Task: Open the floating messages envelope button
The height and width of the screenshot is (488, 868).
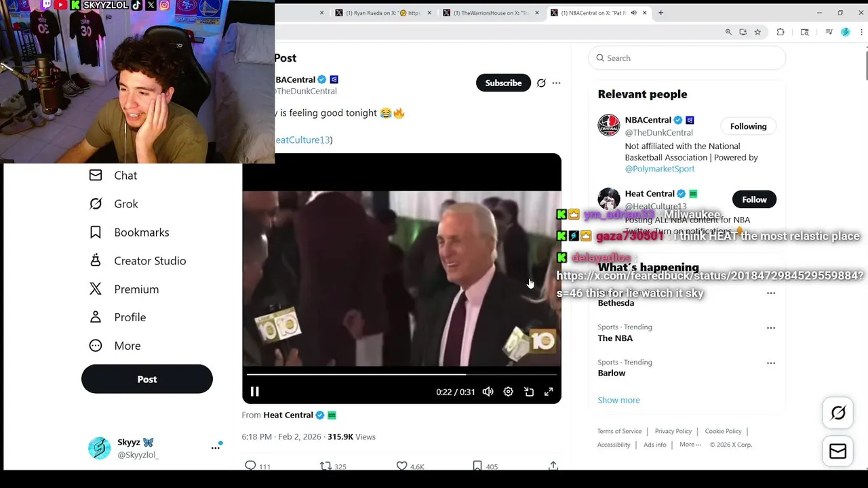Action: click(838, 451)
